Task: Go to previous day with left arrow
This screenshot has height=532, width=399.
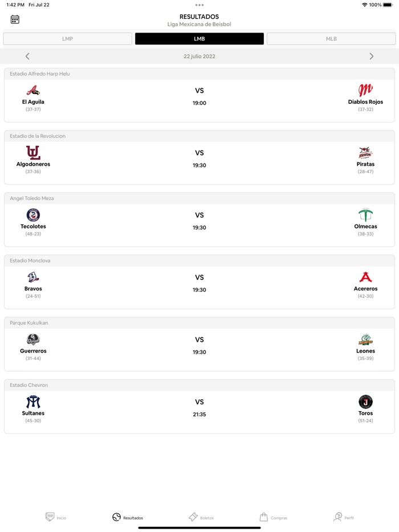Action: [27, 56]
